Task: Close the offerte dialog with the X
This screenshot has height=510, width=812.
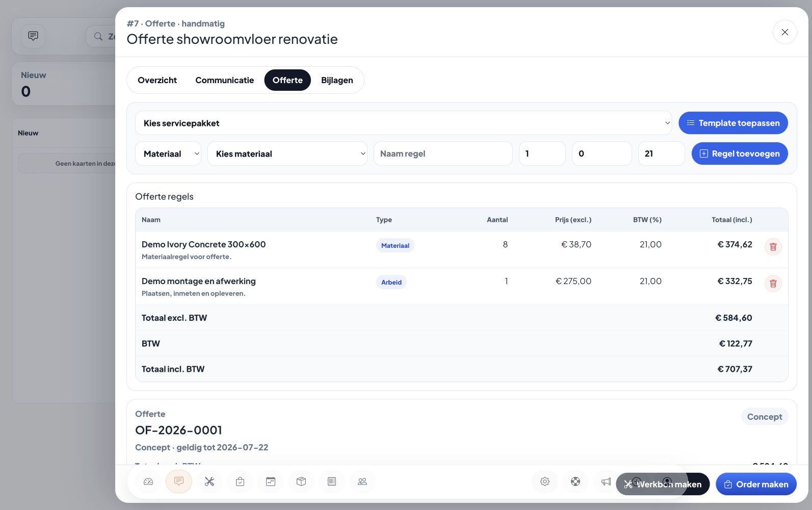Action: coord(785,32)
